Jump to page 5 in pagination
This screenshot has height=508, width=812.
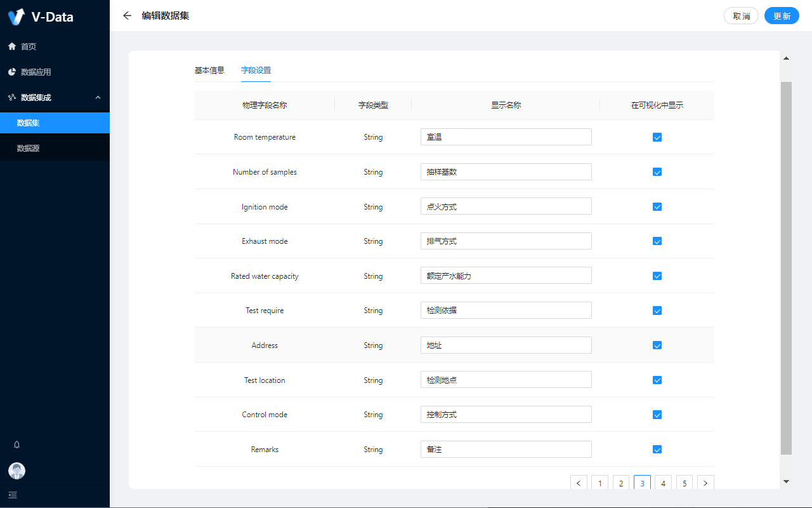pyautogui.click(x=684, y=483)
